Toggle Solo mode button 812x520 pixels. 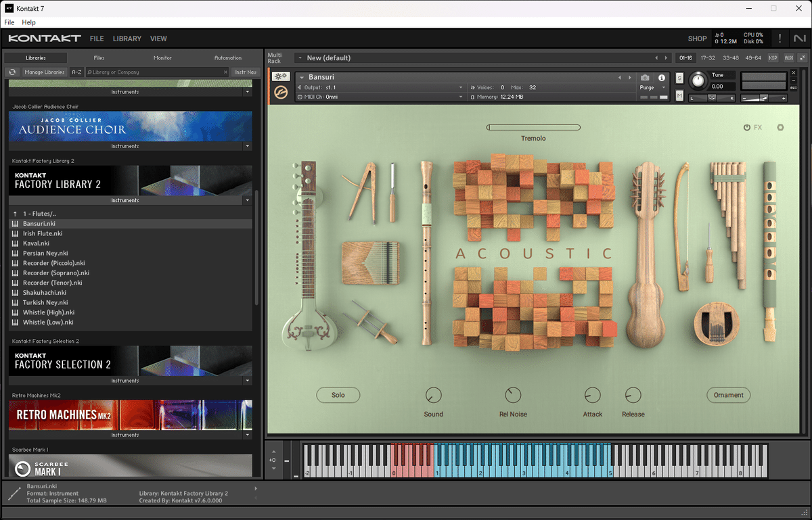[x=338, y=395]
